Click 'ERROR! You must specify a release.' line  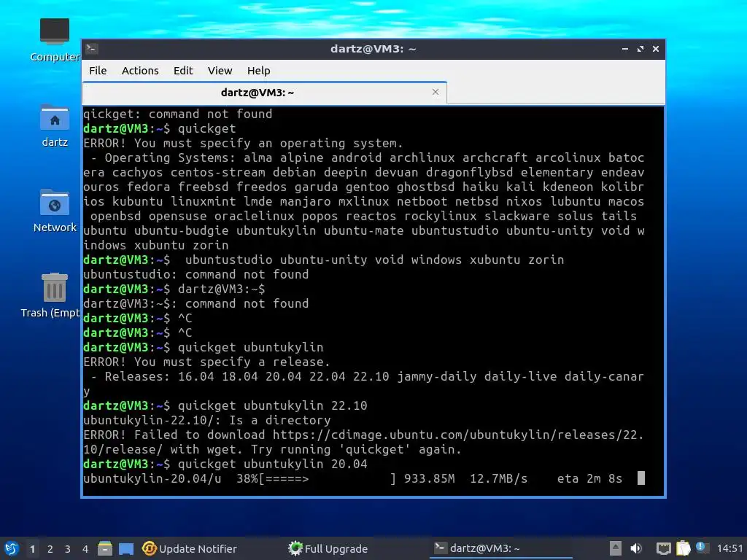coord(206,362)
